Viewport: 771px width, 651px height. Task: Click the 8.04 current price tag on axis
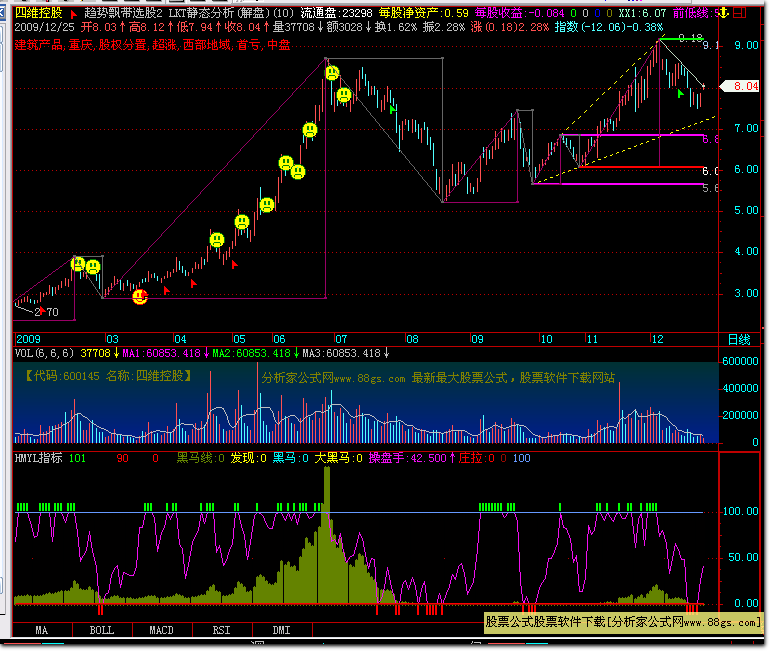(747, 87)
